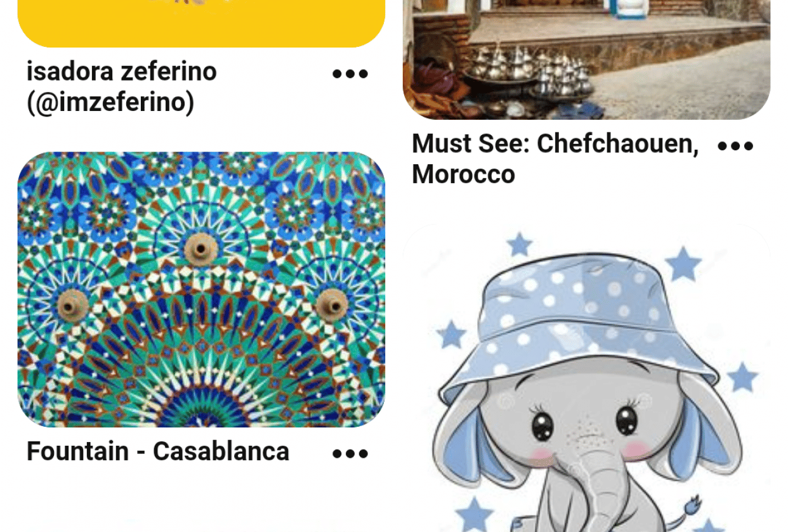Tap the large blue star beside elephant's hat

pos(683,263)
